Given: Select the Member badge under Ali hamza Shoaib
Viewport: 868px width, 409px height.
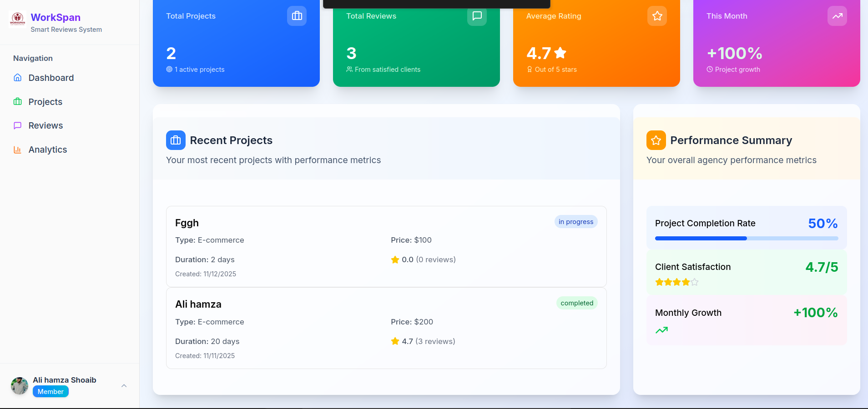Looking at the screenshot, I should point(50,391).
